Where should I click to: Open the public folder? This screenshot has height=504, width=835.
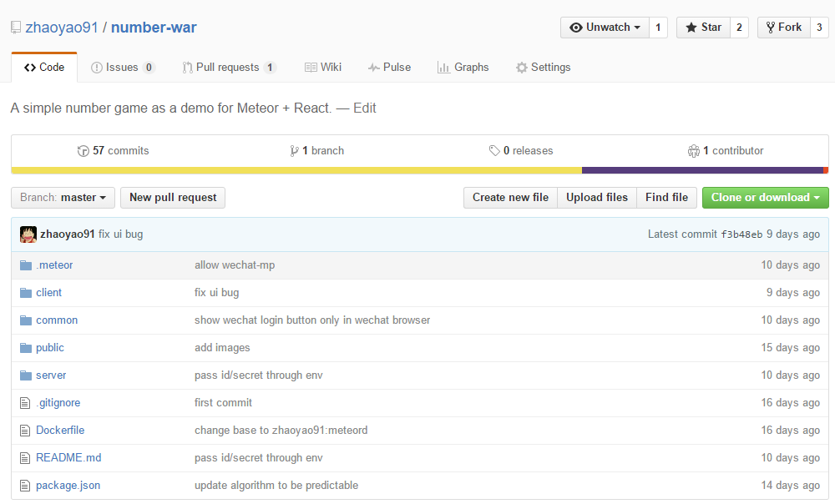pos(50,348)
